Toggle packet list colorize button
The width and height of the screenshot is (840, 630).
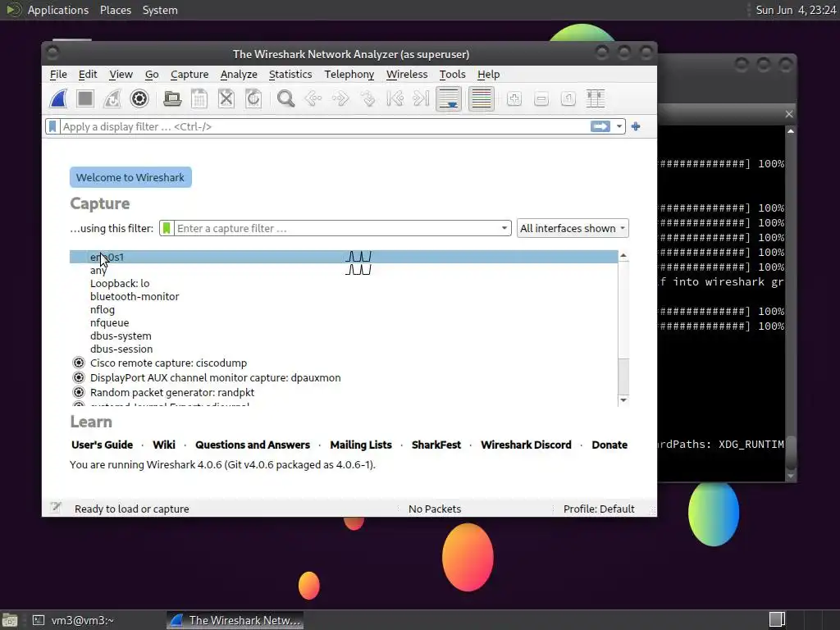(x=481, y=98)
